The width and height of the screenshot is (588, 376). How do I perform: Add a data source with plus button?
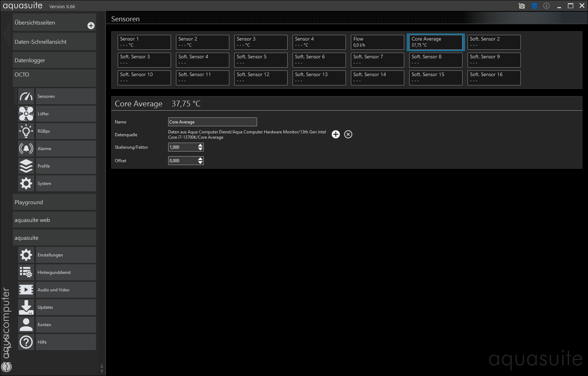(x=336, y=134)
